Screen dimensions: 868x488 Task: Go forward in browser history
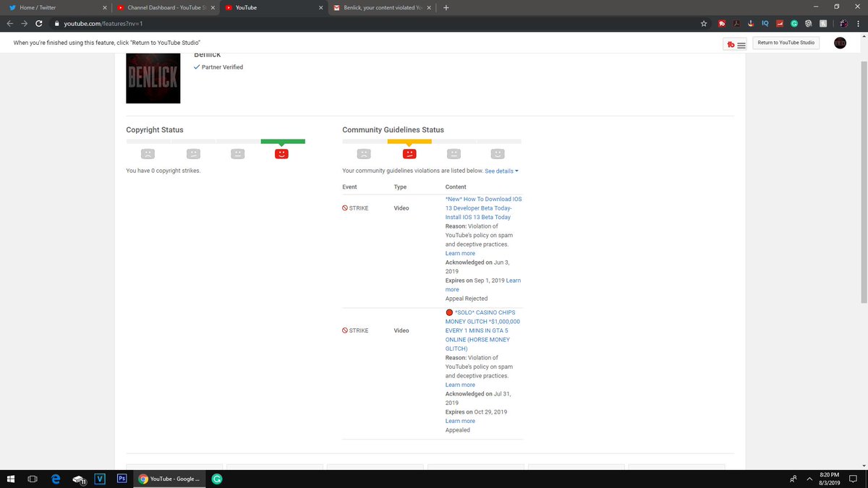click(24, 24)
